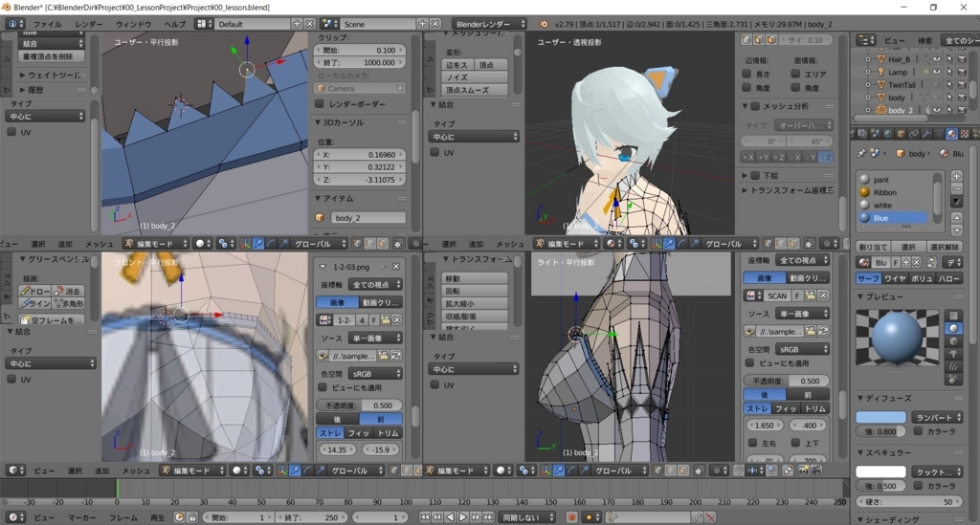Hide body_2 with its eye icon
This screenshot has width=980, height=525.
point(937,110)
